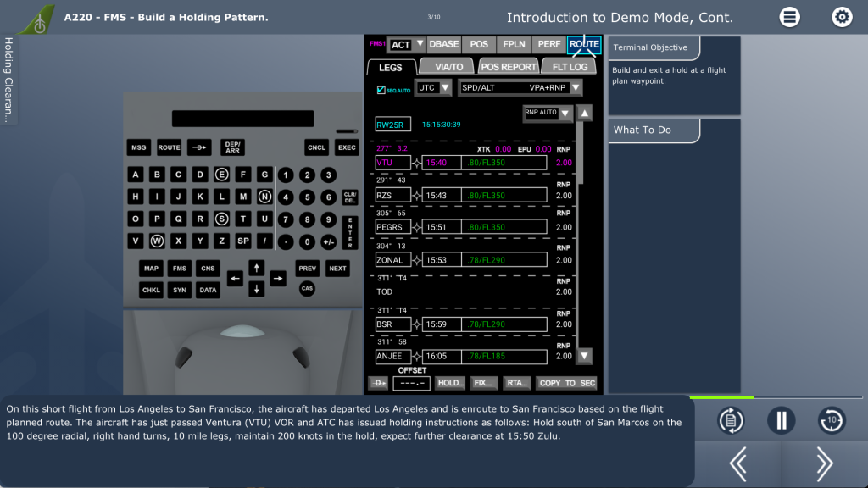Click the replay transcript icon
Viewport: 868px width, 488px height.
tap(731, 420)
